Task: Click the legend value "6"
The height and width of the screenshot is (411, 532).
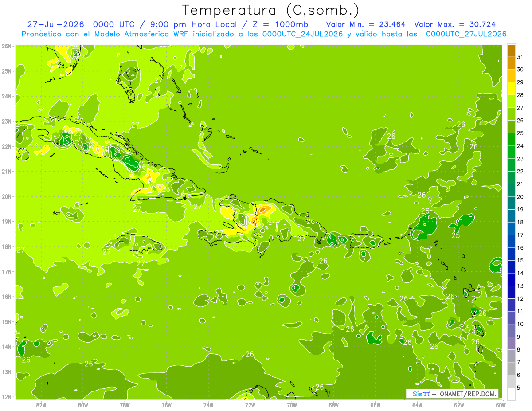Action: (519, 375)
